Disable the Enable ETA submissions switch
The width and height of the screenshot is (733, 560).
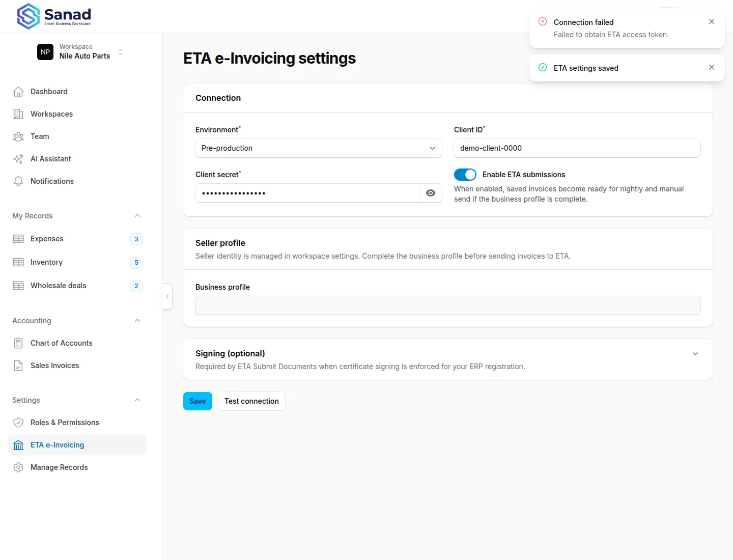click(465, 175)
